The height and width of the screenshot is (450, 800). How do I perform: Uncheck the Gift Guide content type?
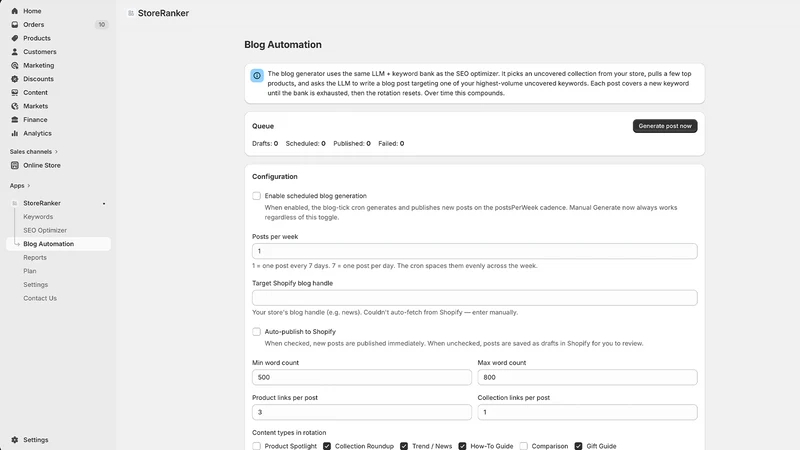click(x=579, y=446)
